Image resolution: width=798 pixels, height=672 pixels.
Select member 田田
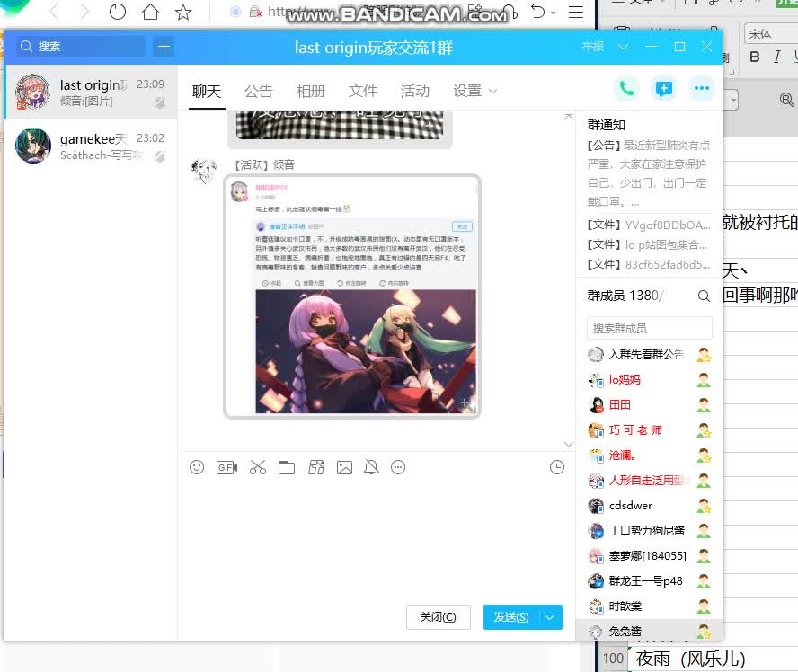[650, 405]
